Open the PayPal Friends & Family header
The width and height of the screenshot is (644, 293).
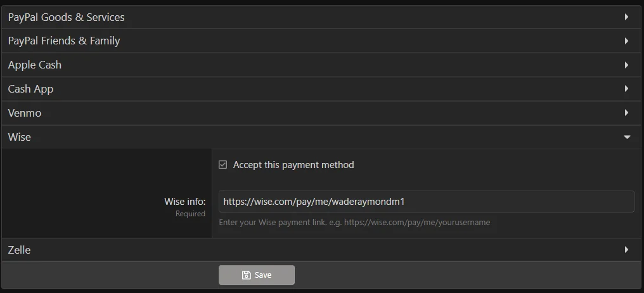322,41
